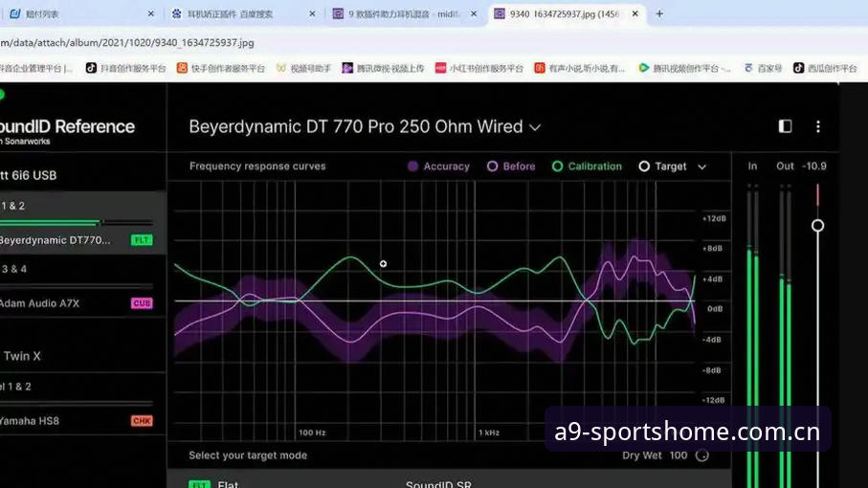Click the 0dB scale label
This screenshot has width=868, height=488.
coord(715,309)
